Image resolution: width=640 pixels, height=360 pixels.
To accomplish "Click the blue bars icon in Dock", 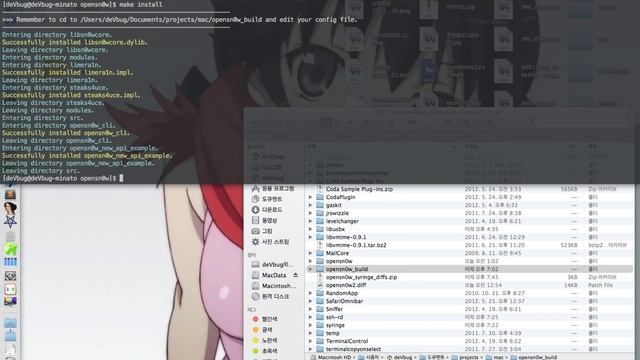I will click(x=10, y=262).
